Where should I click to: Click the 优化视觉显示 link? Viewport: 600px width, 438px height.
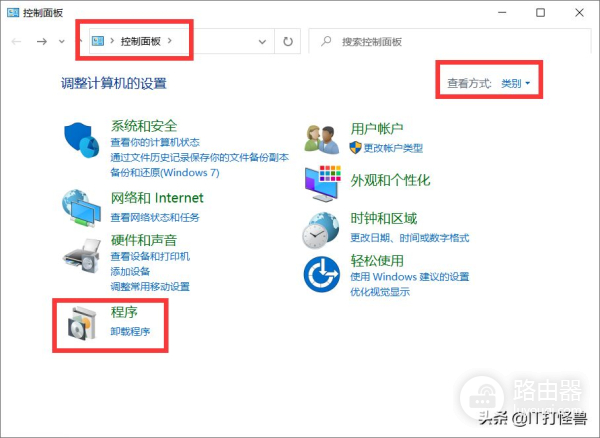coord(380,292)
